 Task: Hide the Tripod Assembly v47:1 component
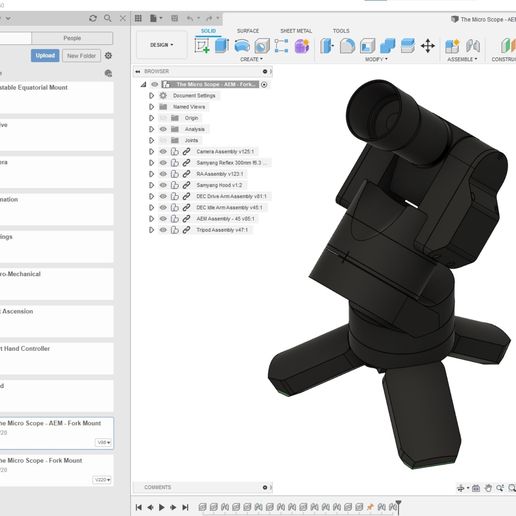pos(163,230)
